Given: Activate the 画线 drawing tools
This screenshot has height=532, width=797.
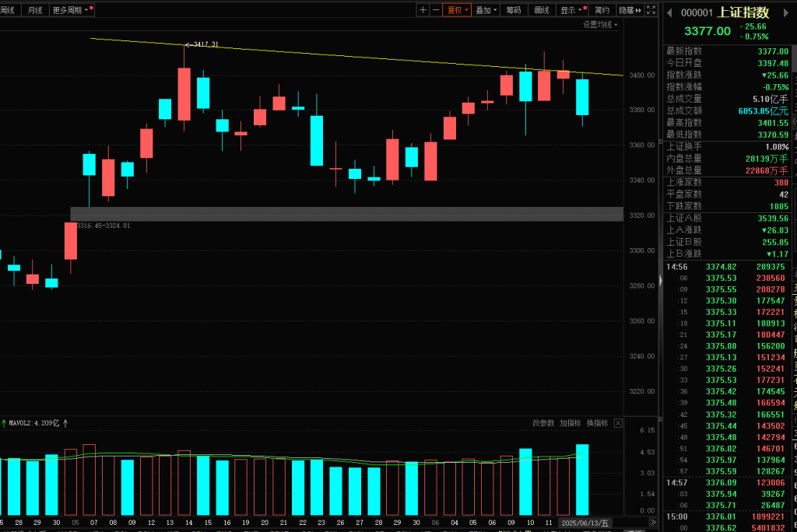Looking at the screenshot, I should [x=542, y=9].
